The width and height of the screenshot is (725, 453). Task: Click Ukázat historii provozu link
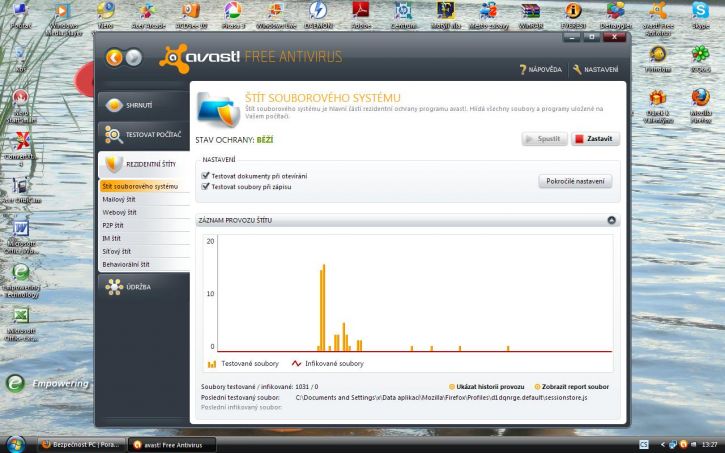pos(486,387)
